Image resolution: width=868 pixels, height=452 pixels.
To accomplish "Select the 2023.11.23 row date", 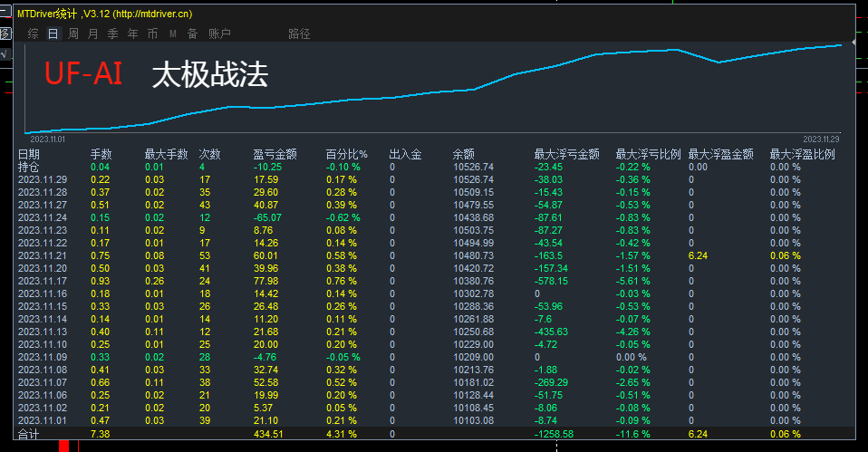I will pos(43,231).
